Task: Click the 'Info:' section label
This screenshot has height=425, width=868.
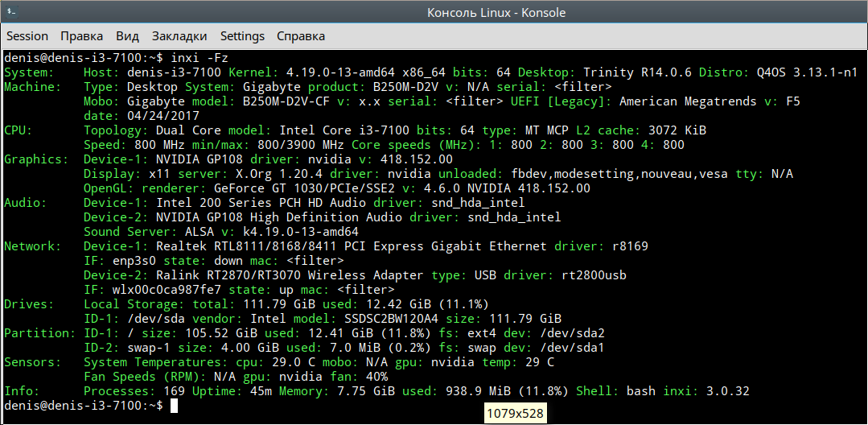Action: click(23, 390)
